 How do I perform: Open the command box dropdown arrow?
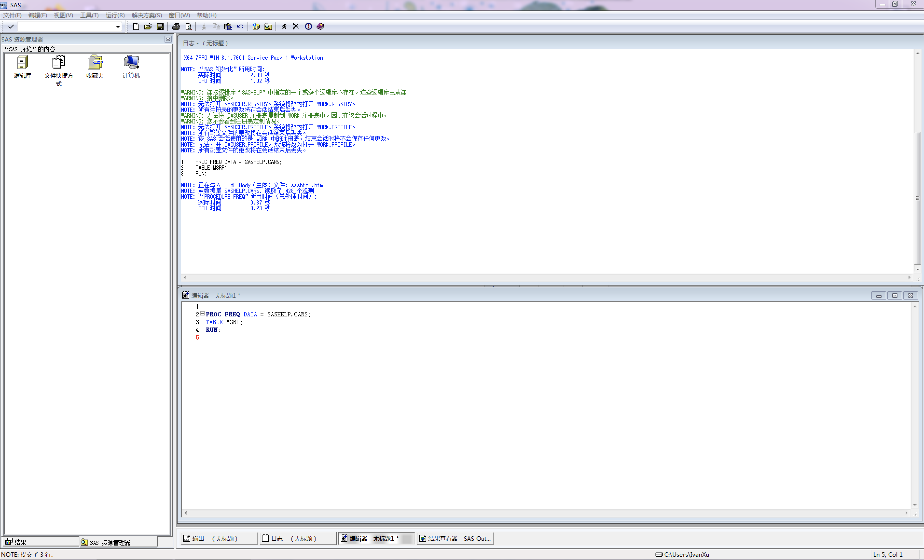point(118,27)
